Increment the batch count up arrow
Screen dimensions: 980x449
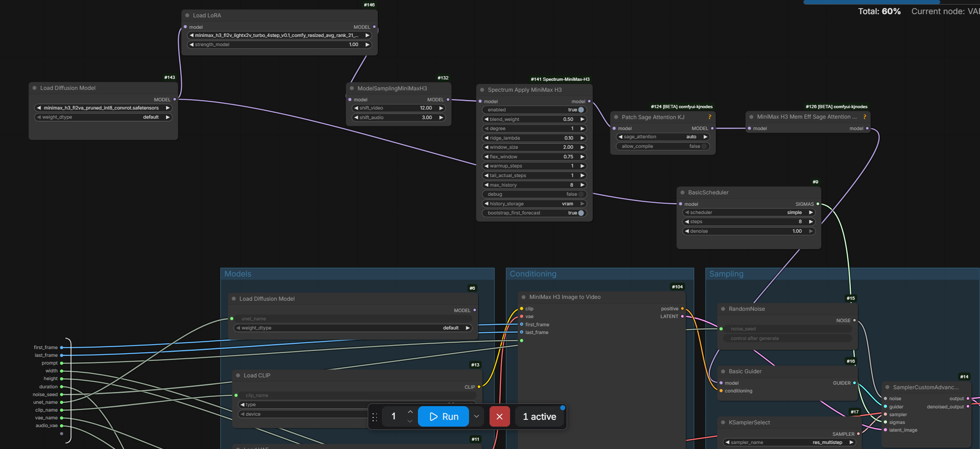tap(410, 412)
